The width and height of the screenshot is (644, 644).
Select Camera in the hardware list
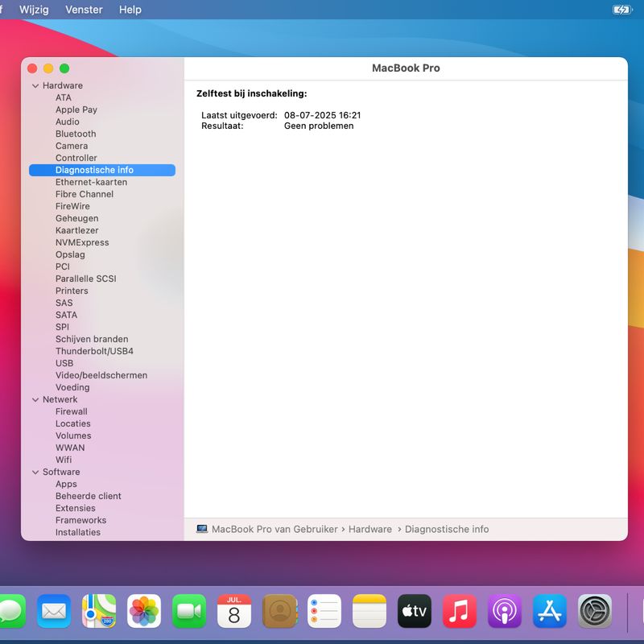point(72,146)
